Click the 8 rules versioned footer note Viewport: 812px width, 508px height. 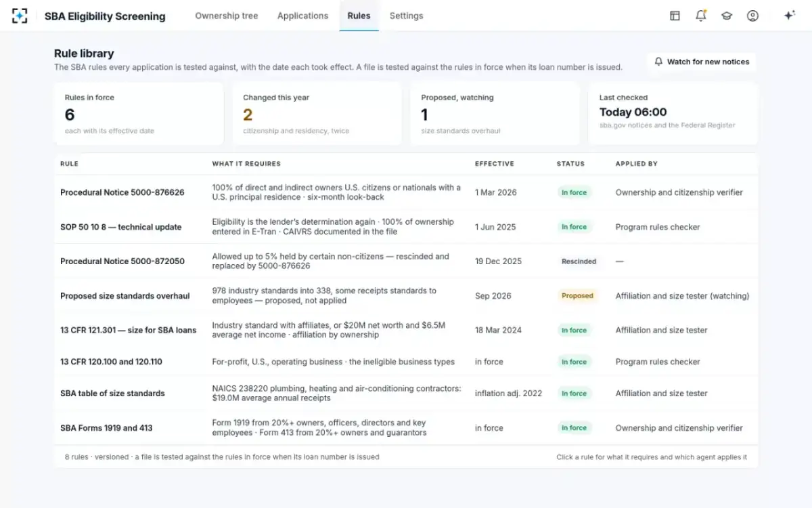222,457
